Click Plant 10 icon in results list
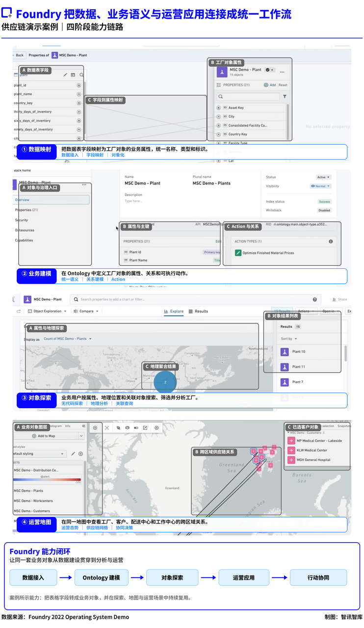 click(x=285, y=352)
